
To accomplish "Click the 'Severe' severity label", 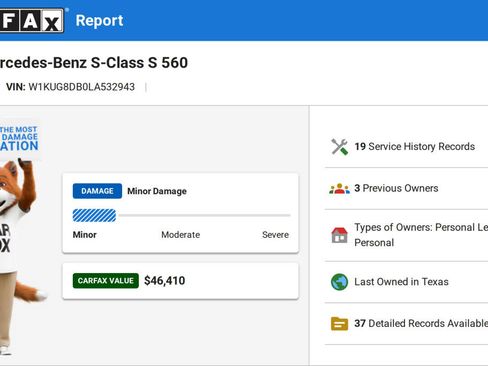I will coord(275,235).
